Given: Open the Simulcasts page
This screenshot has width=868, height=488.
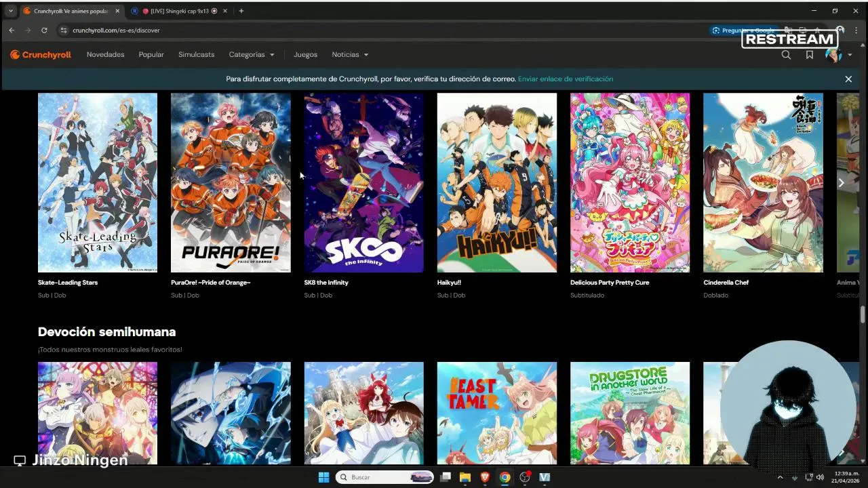Looking at the screenshot, I should tap(196, 55).
